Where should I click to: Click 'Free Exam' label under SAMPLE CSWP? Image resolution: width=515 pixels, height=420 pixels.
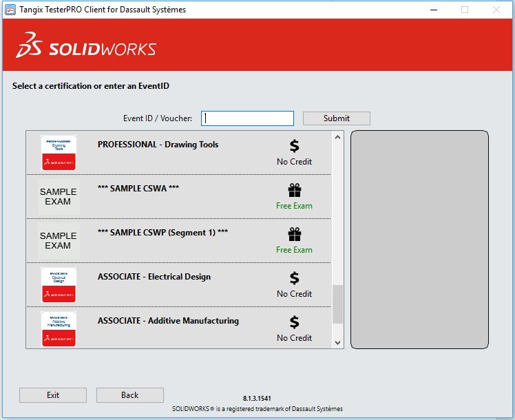coord(294,250)
